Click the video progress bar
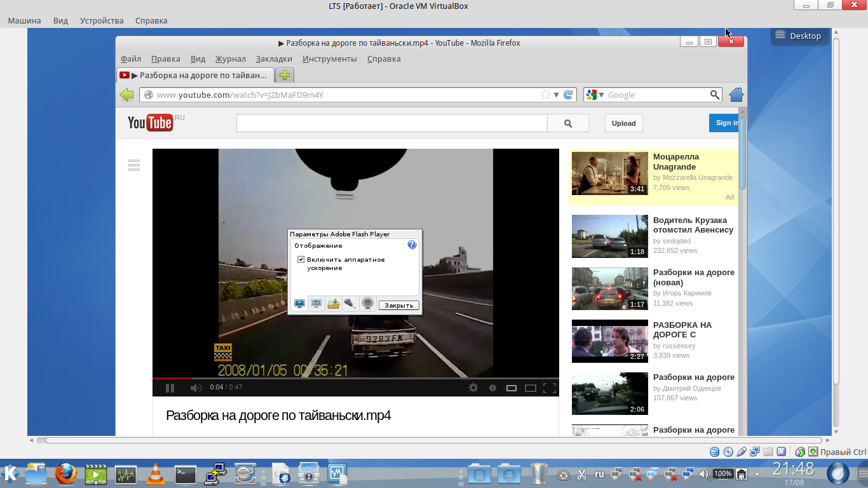 pos(356,378)
